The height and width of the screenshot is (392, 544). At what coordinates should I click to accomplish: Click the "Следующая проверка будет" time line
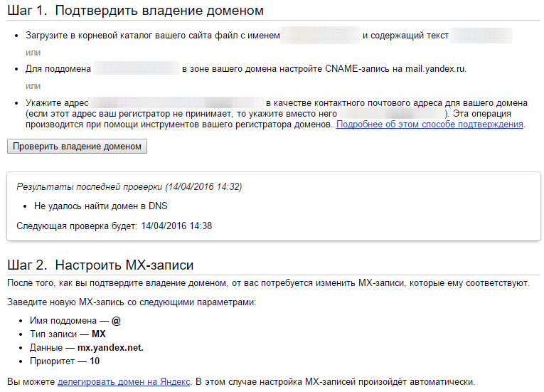point(114,226)
